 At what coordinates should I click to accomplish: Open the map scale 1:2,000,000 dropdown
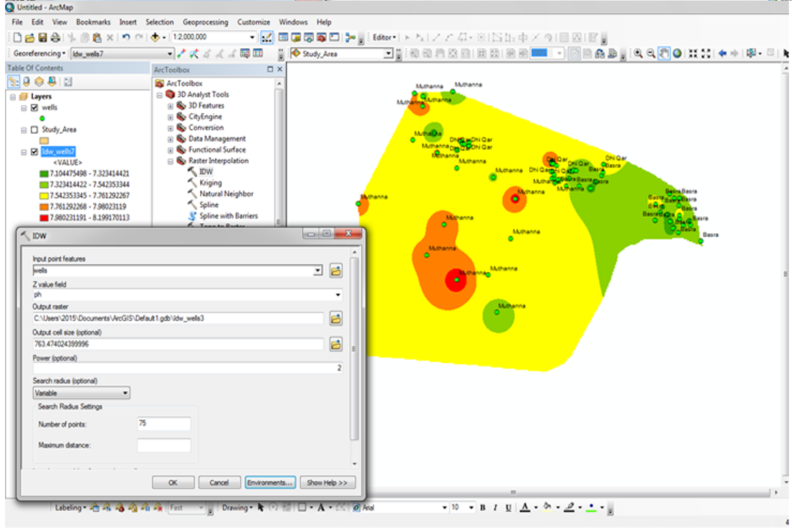(252, 37)
